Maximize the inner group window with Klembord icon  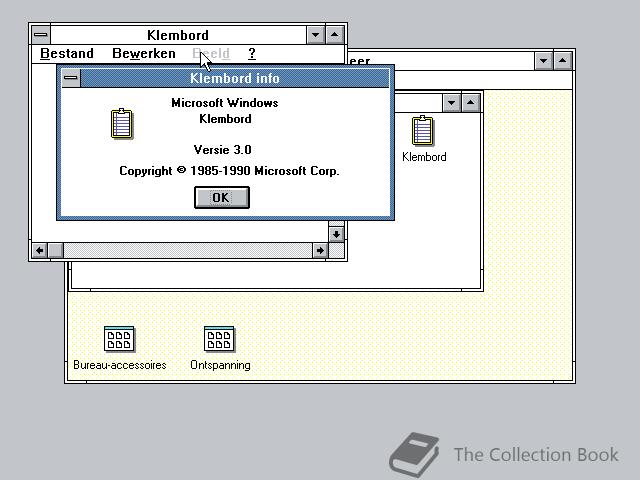point(471,102)
